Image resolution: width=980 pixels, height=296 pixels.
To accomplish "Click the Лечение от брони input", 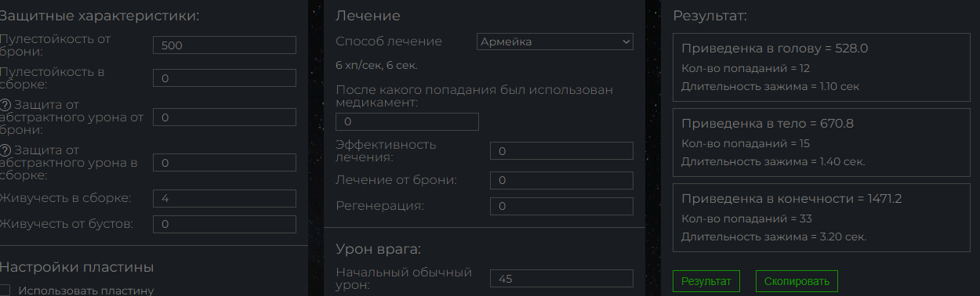I will 561,180.
